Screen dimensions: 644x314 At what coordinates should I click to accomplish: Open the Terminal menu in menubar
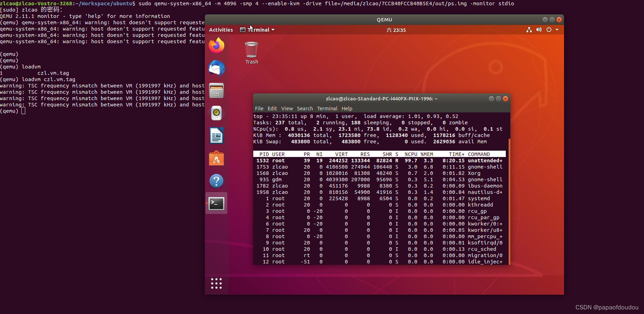click(x=327, y=109)
